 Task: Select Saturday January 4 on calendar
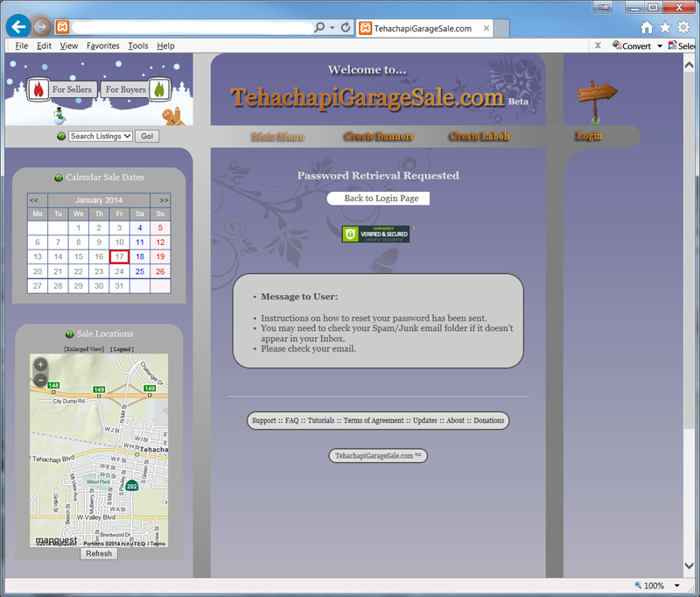click(140, 228)
